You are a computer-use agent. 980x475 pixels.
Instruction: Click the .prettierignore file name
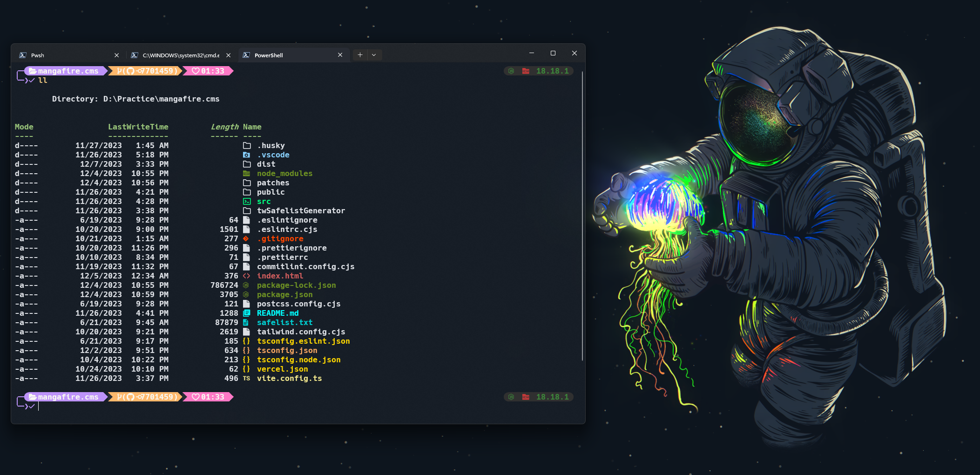click(291, 248)
